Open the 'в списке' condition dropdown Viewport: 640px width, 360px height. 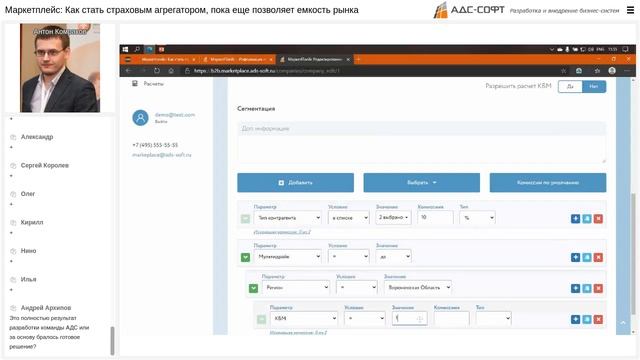point(349,218)
